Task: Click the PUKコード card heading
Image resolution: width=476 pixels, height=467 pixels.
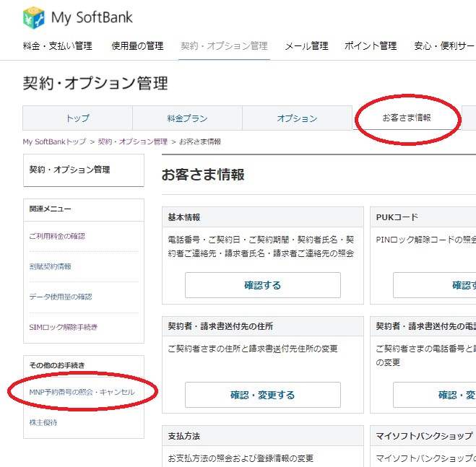Action: 397,217
